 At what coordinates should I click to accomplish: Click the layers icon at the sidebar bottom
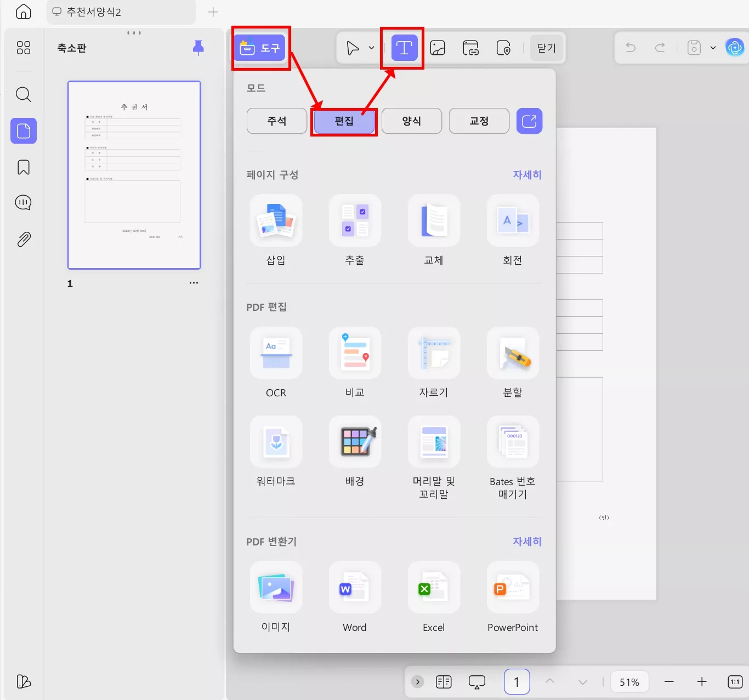[24, 681]
